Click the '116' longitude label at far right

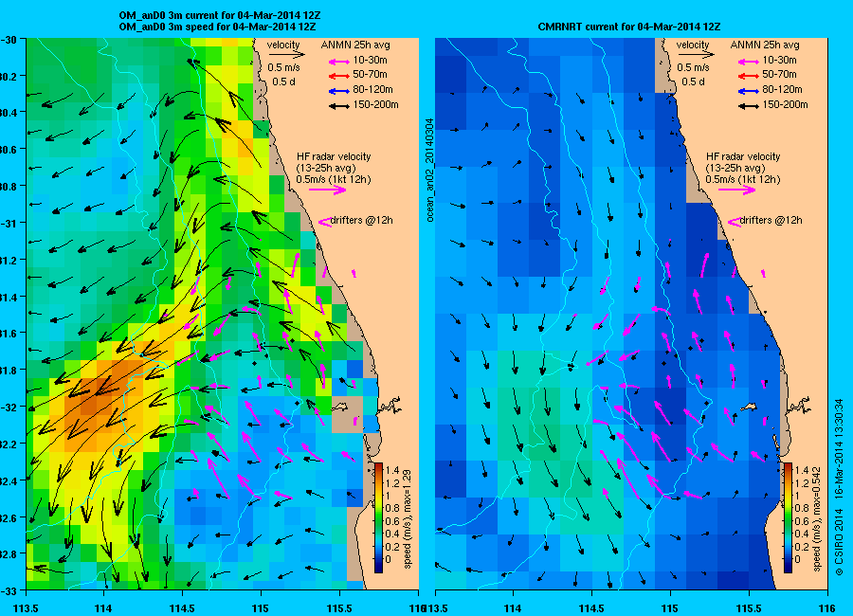coord(826,607)
